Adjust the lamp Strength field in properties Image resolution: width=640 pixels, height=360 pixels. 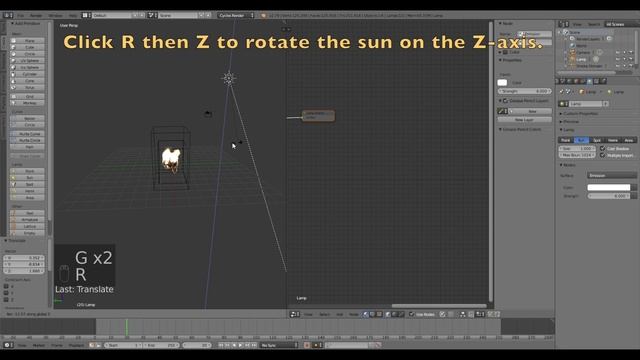[x=609, y=196]
